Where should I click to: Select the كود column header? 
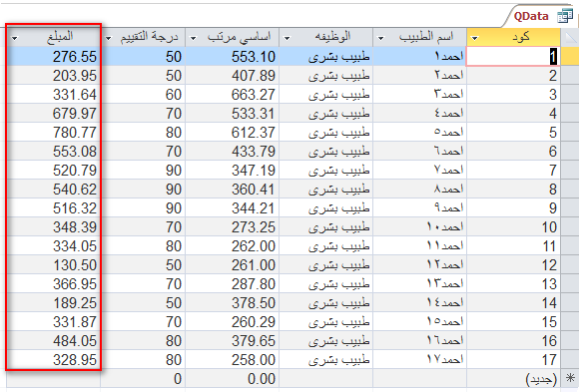[514, 37]
